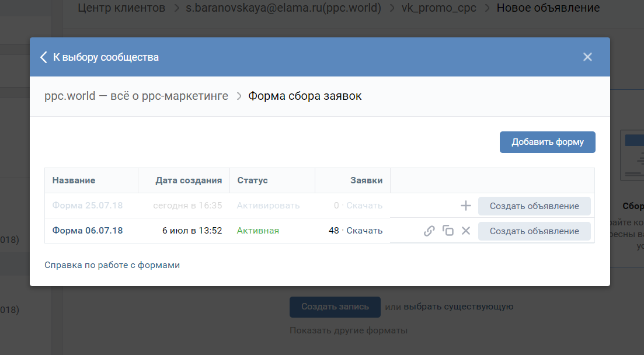The height and width of the screenshot is (355, 644).
Task: Open Форма 06.07.18 form name
Action: pos(88,231)
